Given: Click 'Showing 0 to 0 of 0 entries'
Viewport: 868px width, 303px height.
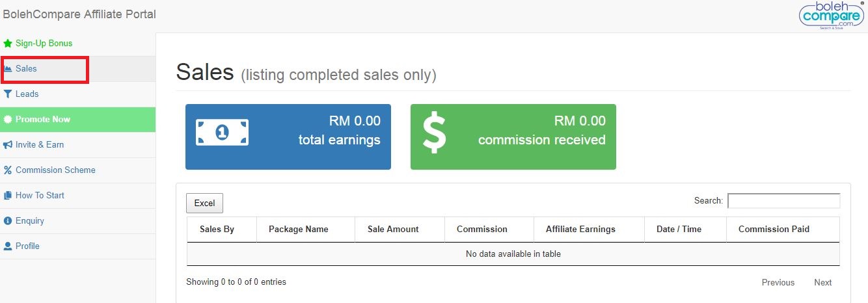Looking at the screenshot, I should [x=236, y=282].
